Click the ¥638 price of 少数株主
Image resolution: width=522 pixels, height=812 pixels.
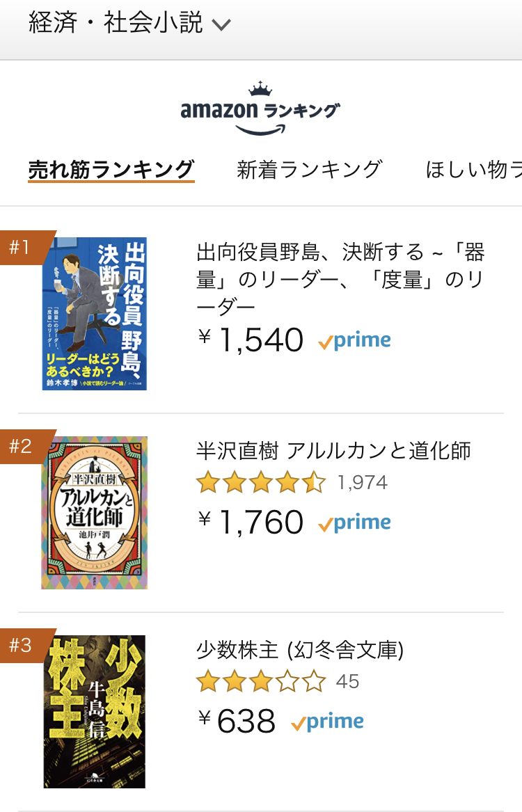(237, 721)
